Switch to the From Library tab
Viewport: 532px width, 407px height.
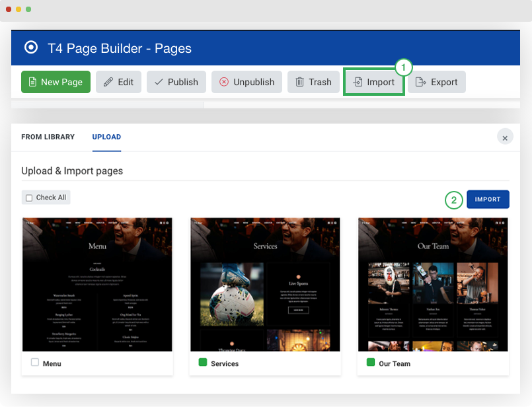[48, 137]
